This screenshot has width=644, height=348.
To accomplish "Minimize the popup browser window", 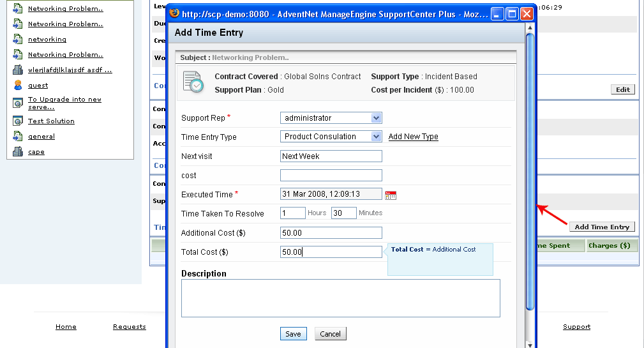I will point(497,14).
